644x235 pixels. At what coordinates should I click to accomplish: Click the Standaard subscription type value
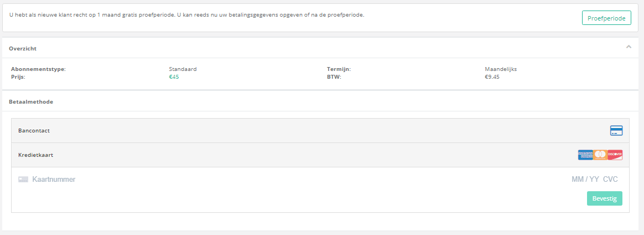pyautogui.click(x=183, y=69)
